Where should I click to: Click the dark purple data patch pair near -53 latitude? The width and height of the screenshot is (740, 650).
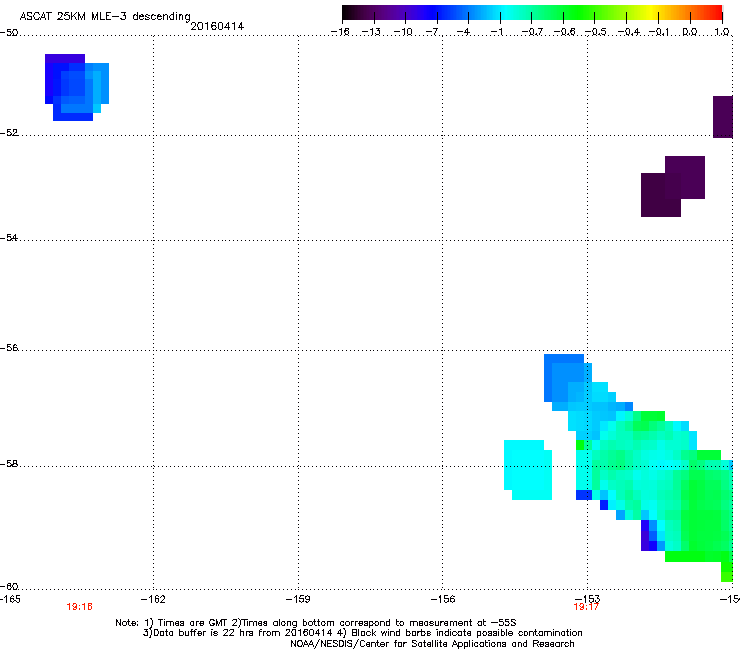[673, 186]
